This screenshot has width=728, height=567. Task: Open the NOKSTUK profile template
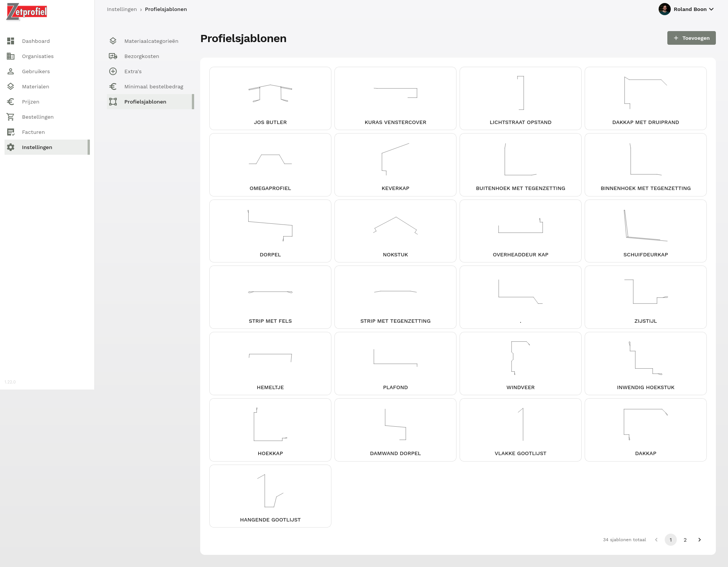click(x=395, y=231)
